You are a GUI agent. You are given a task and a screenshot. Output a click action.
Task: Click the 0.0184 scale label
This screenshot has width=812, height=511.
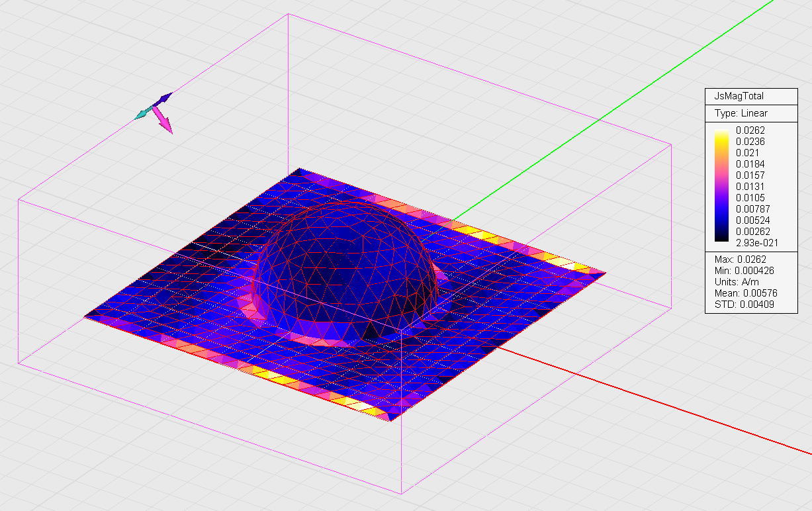[750, 164]
